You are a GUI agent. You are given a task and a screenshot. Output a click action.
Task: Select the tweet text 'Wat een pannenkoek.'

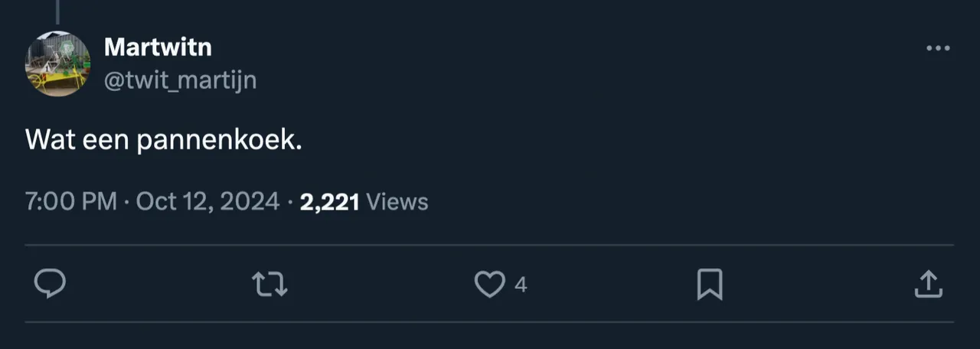click(x=164, y=141)
